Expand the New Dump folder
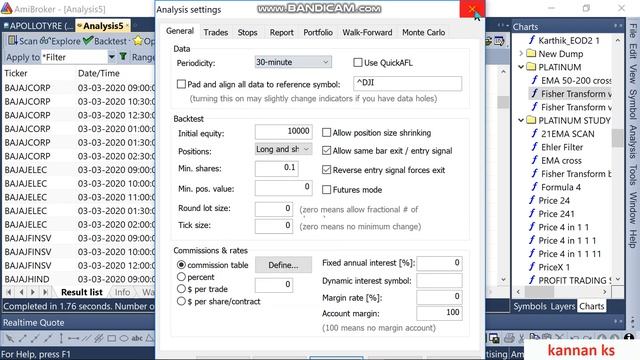 pyautogui.click(x=521, y=53)
